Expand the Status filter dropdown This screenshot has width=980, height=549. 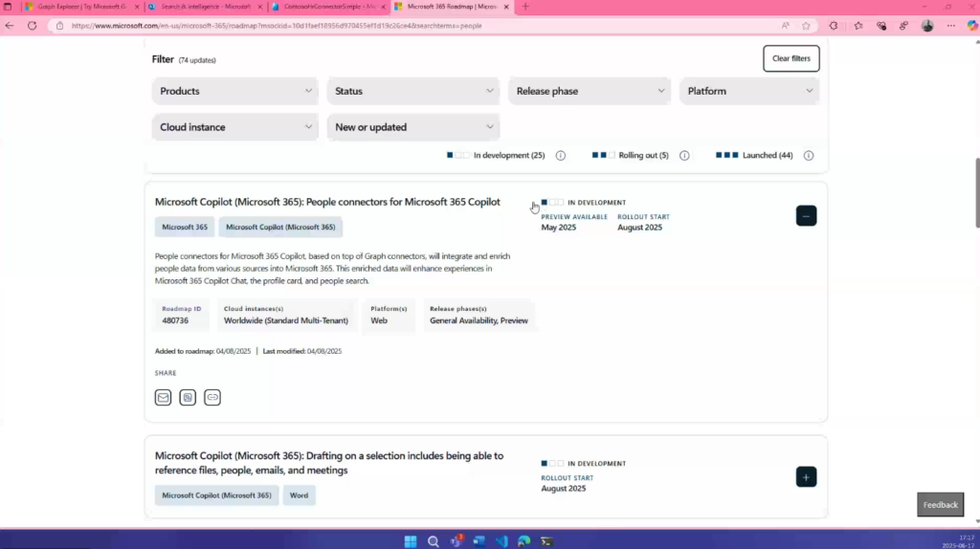[x=413, y=91]
